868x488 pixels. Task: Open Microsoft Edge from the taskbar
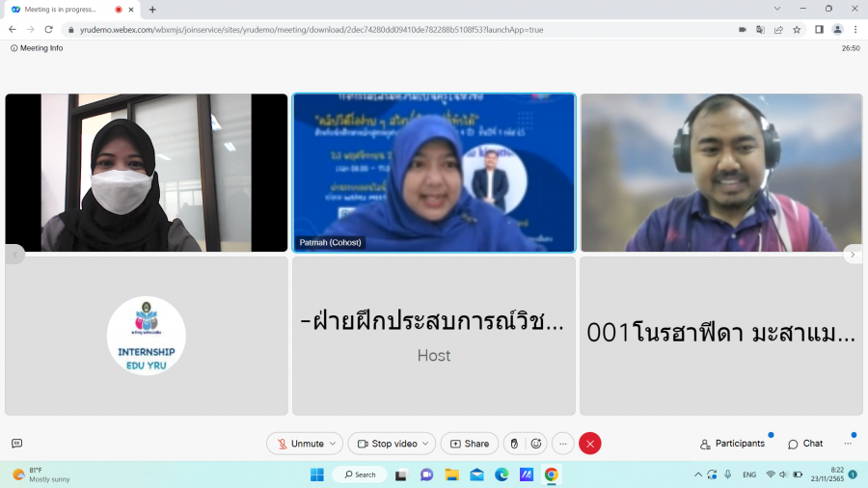click(x=502, y=474)
